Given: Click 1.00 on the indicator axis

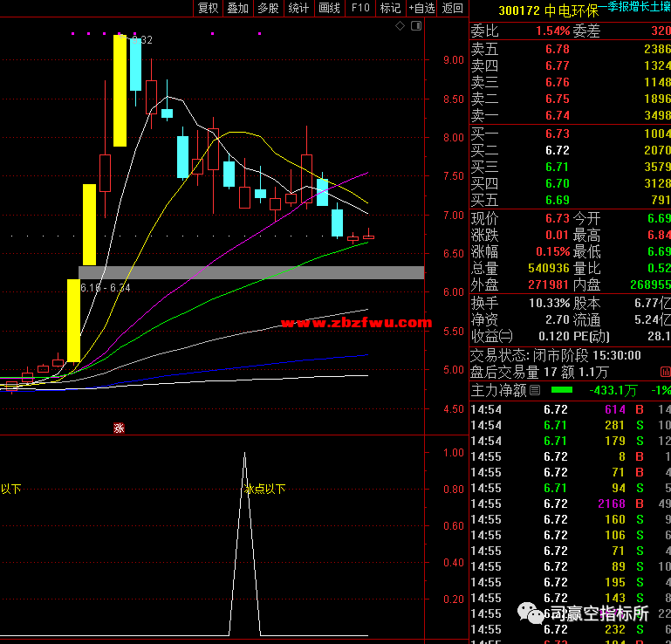Looking at the screenshot, I should pos(454,453).
